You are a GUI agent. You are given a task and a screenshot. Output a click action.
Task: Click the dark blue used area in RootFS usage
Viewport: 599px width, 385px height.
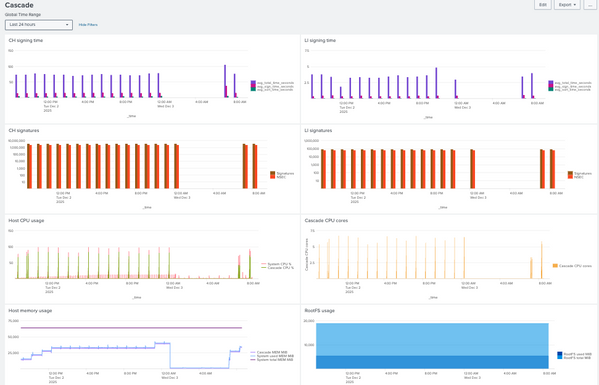click(432, 362)
